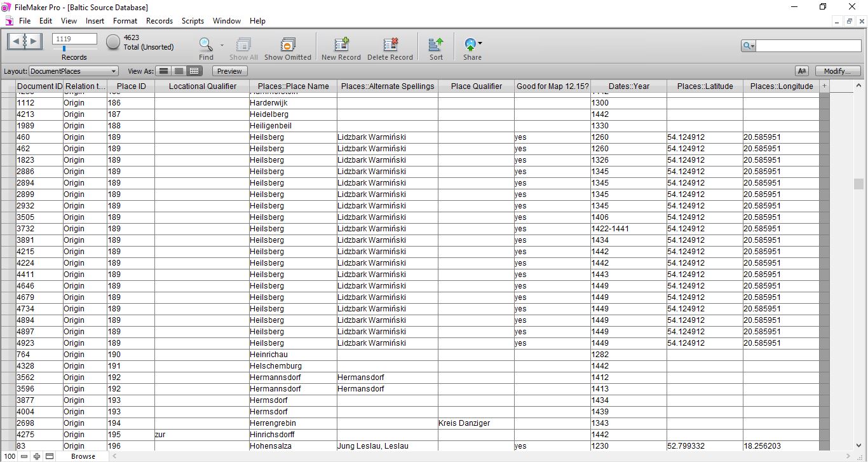Add a field with the plus column header
This screenshot has width=868, height=462.
825,86
